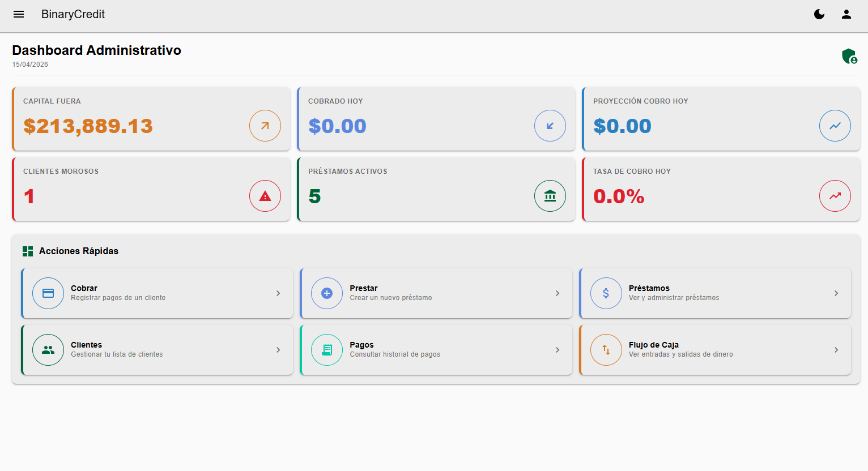Click the CLIENTES MOROSOS label
This screenshot has height=471, width=868.
tap(61, 172)
